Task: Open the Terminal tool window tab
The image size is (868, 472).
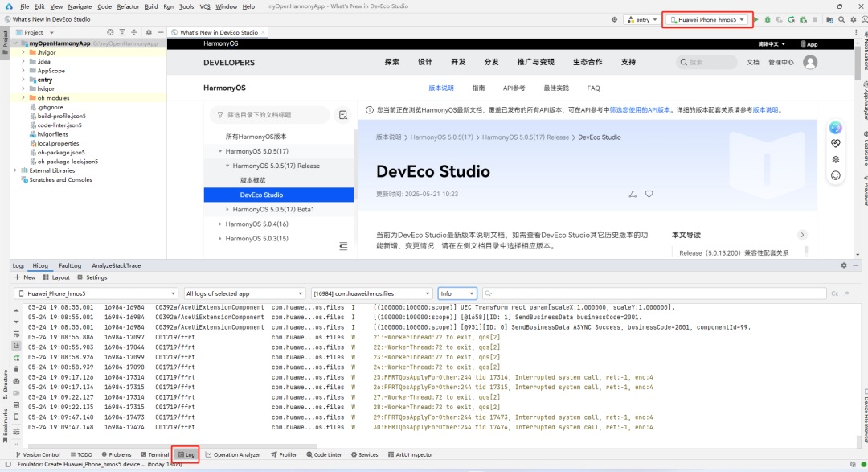Action: click(155, 455)
